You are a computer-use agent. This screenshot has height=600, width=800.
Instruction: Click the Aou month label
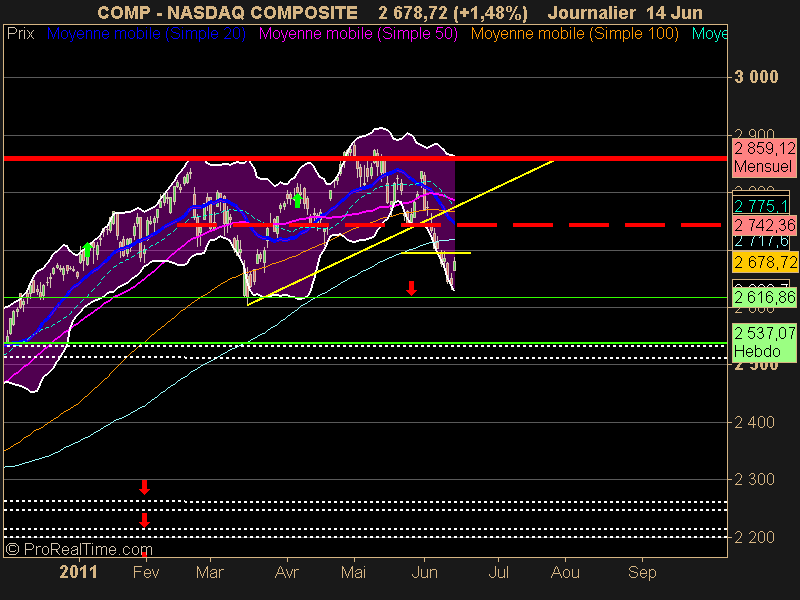click(565, 572)
